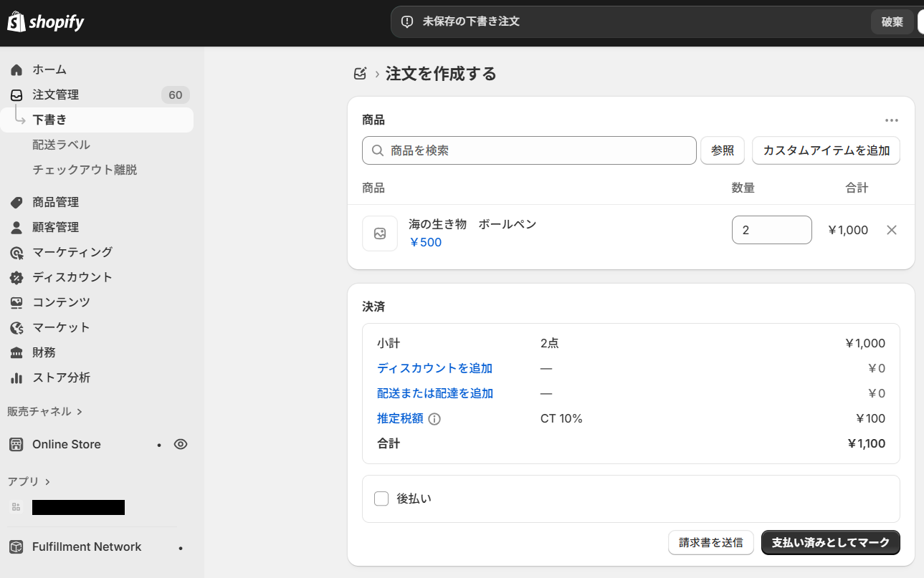
Task: Click the quantity field showing 2
Action: coord(771,230)
